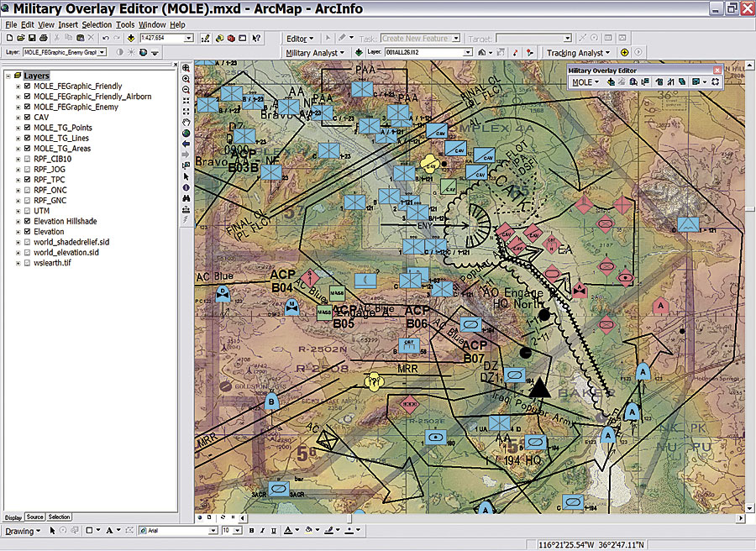Open the Edit menu
The height and width of the screenshot is (551, 756).
[28, 24]
